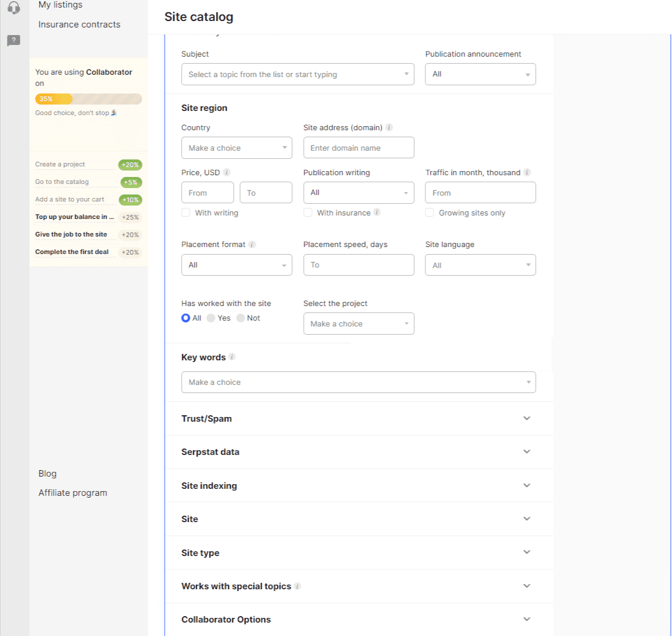Viewport: 672px width, 636px height.
Task: Expand the Trust/Spam section
Action: point(358,419)
